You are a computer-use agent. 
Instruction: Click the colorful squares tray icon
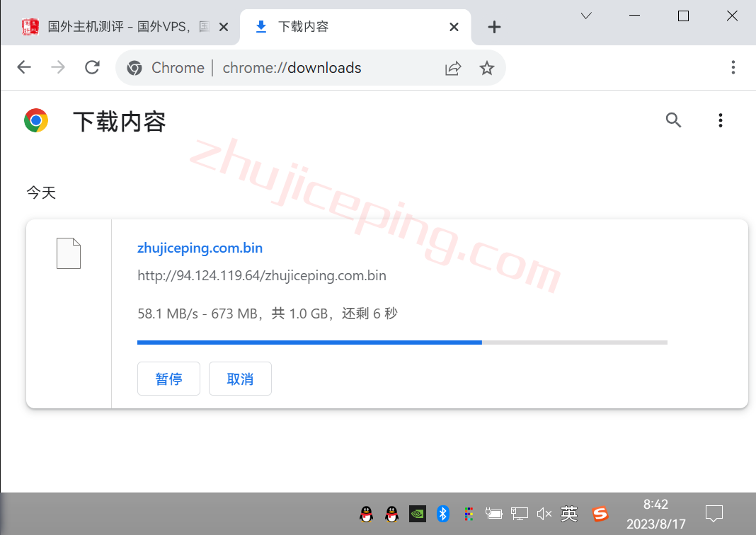pyautogui.click(x=468, y=514)
